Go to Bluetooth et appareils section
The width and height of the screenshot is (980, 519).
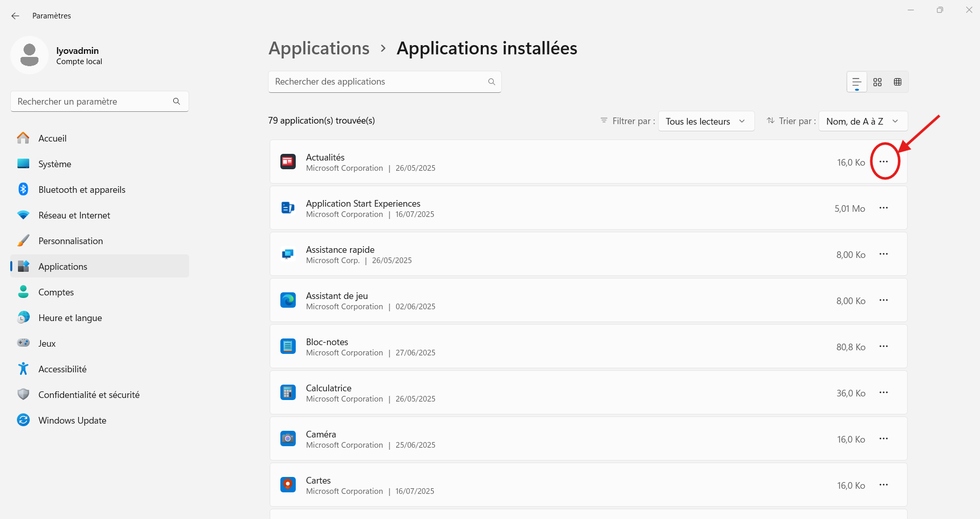pyautogui.click(x=81, y=190)
